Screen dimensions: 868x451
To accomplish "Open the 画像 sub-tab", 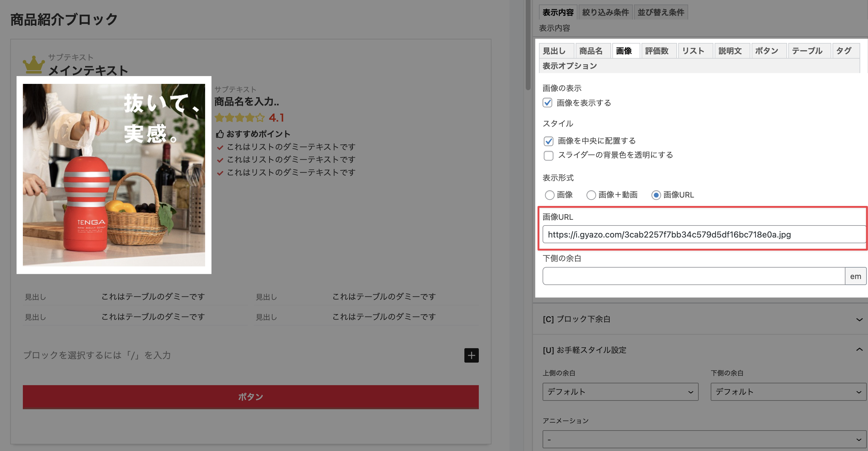I will click(x=626, y=51).
